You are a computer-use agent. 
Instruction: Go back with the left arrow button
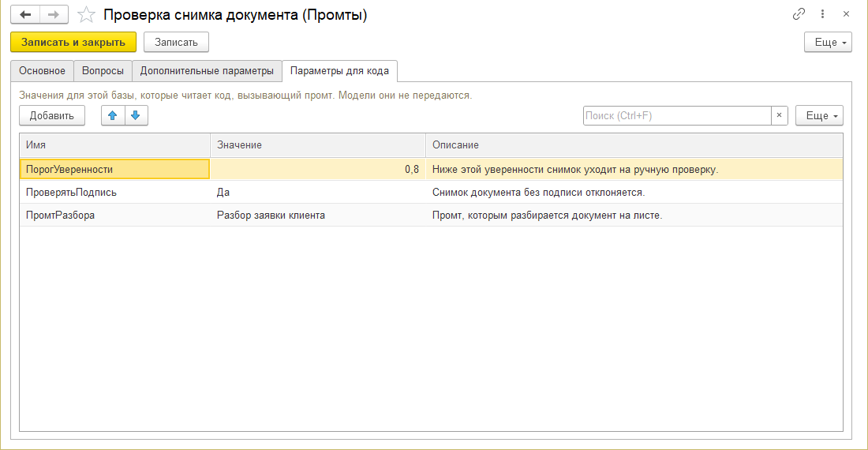[x=25, y=14]
